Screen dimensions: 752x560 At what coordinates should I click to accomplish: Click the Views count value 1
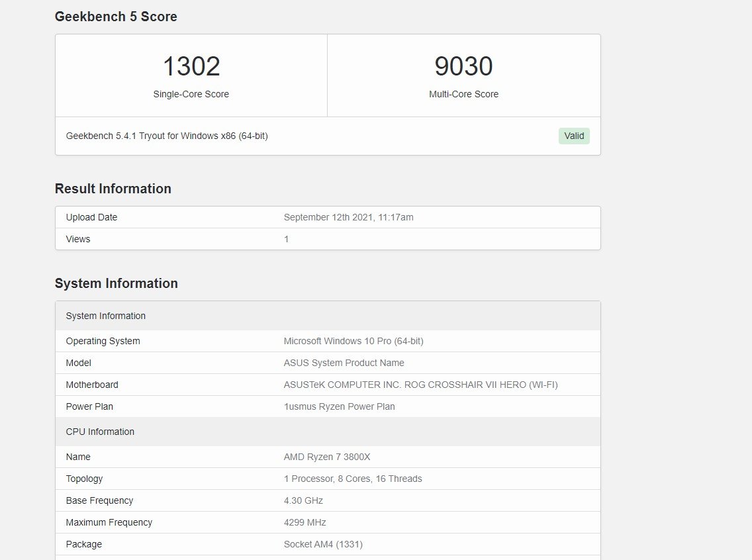point(287,239)
